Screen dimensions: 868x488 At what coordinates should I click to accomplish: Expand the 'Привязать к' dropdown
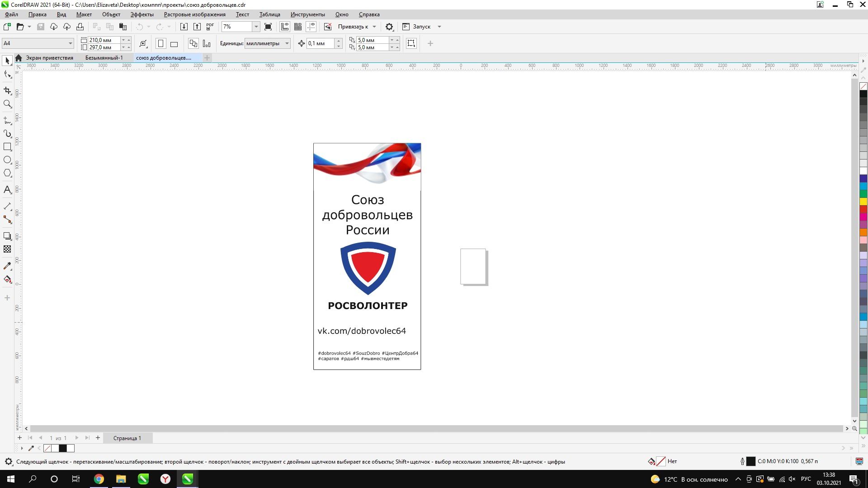(x=374, y=27)
